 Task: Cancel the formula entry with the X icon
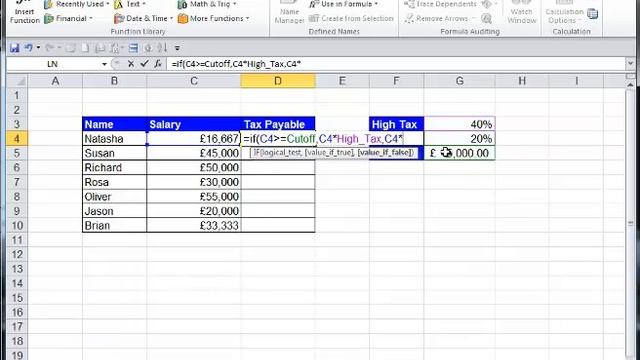pos(131,64)
